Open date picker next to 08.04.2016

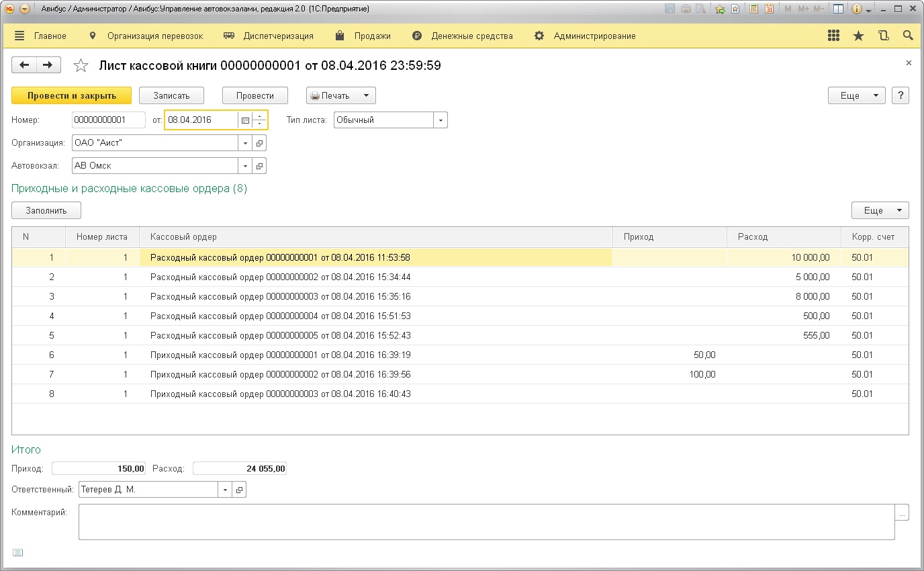(245, 120)
